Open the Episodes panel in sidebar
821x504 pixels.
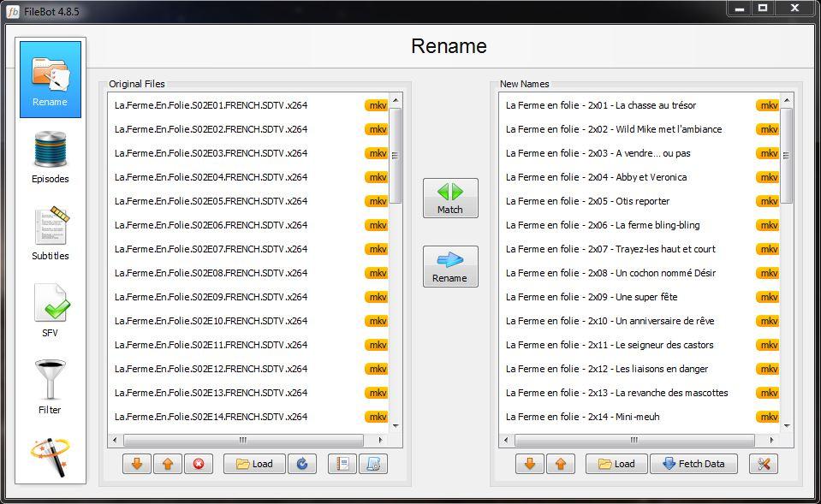click(51, 157)
